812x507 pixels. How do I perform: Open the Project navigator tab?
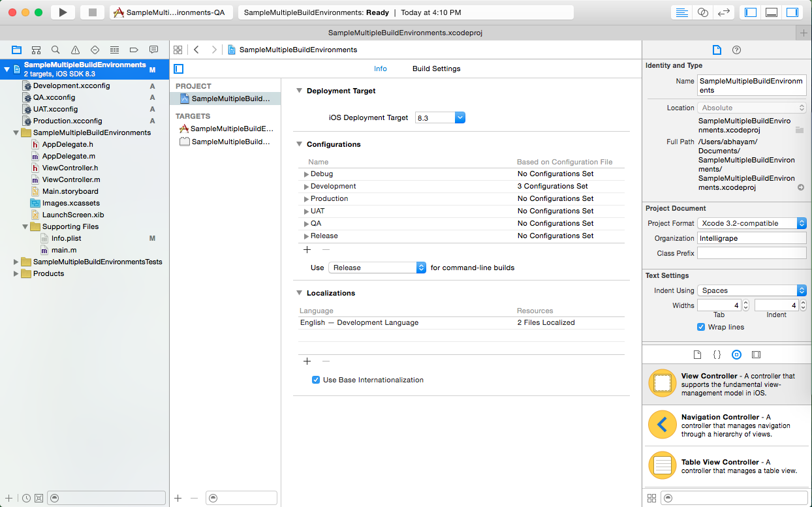pyautogui.click(x=16, y=50)
